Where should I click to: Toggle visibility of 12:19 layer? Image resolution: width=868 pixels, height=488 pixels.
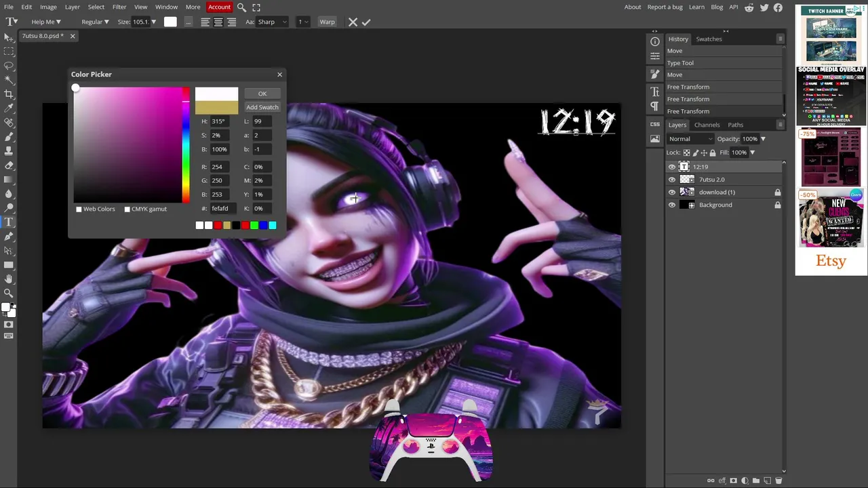672,167
